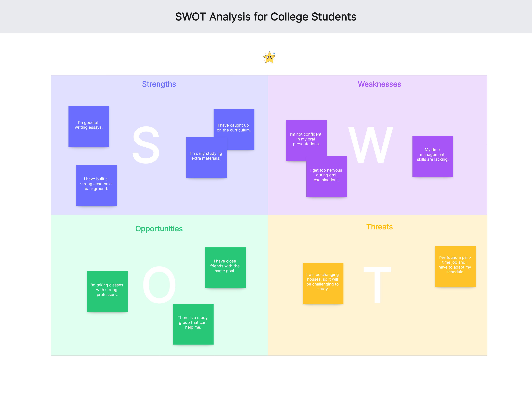Image resolution: width=532 pixels, height=409 pixels.
Task: Click the star emoji sticker
Action: point(269,57)
